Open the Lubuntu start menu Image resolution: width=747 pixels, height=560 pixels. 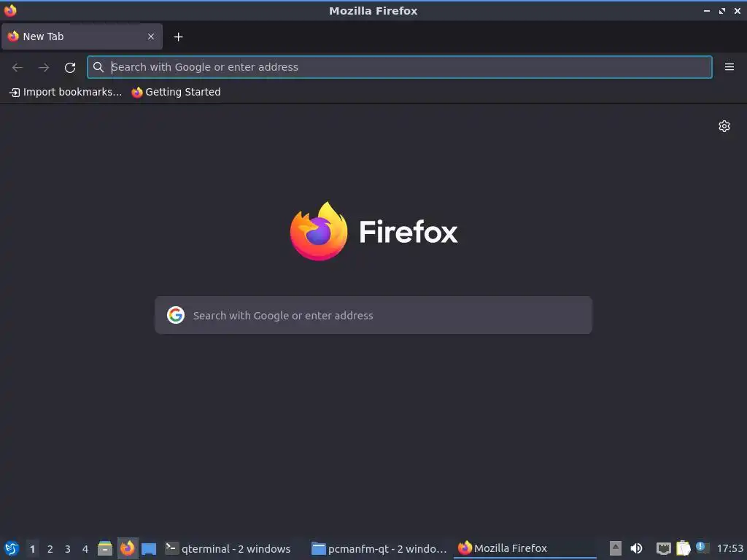click(12, 548)
